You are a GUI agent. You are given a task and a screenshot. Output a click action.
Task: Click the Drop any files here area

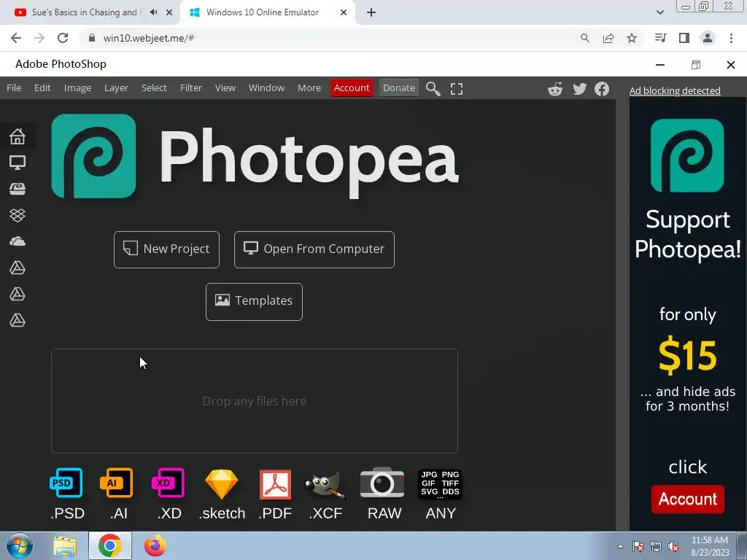coord(255,401)
